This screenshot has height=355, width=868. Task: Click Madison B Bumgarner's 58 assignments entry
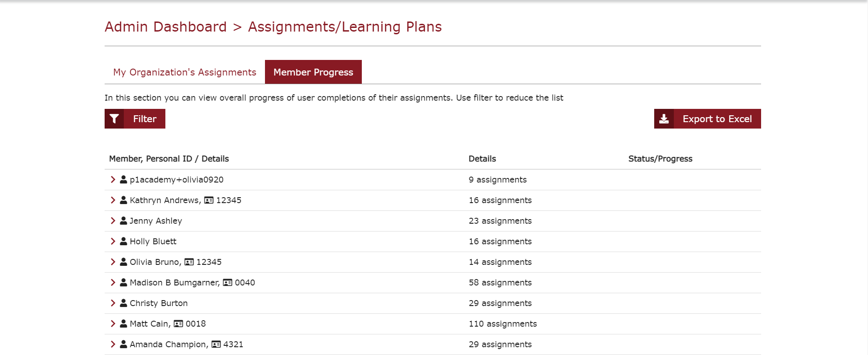click(500, 283)
